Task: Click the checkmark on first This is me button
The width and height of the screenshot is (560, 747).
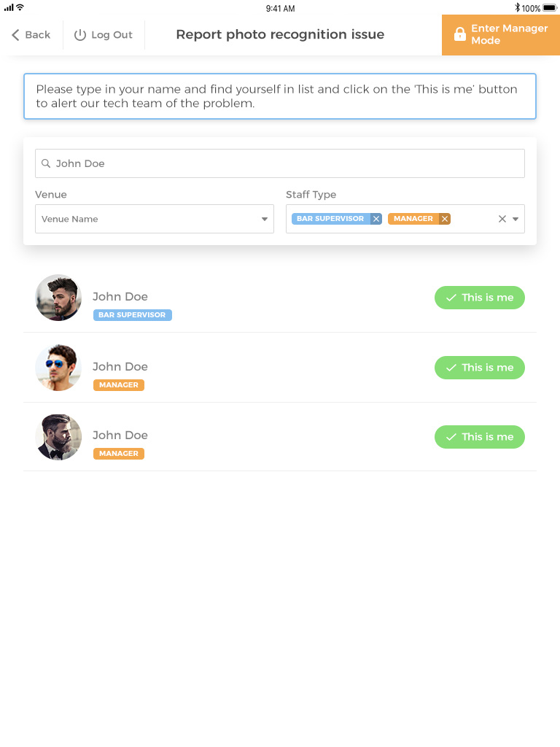Action: click(451, 298)
